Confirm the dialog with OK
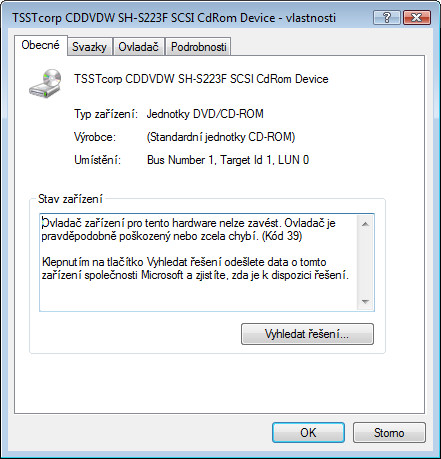 [308, 433]
